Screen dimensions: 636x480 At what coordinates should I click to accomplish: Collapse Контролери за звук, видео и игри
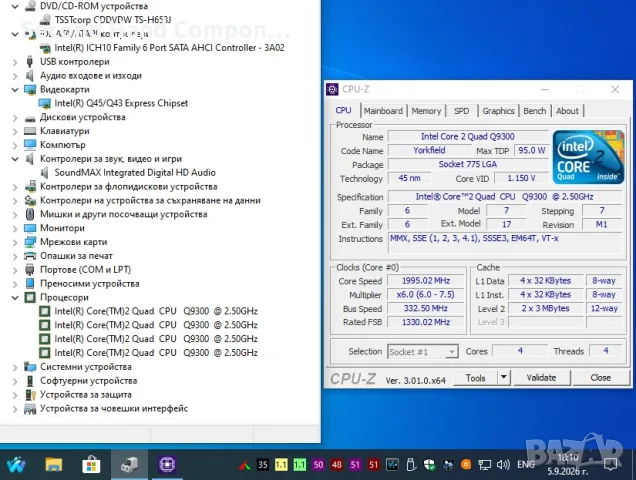coord(15,159)
